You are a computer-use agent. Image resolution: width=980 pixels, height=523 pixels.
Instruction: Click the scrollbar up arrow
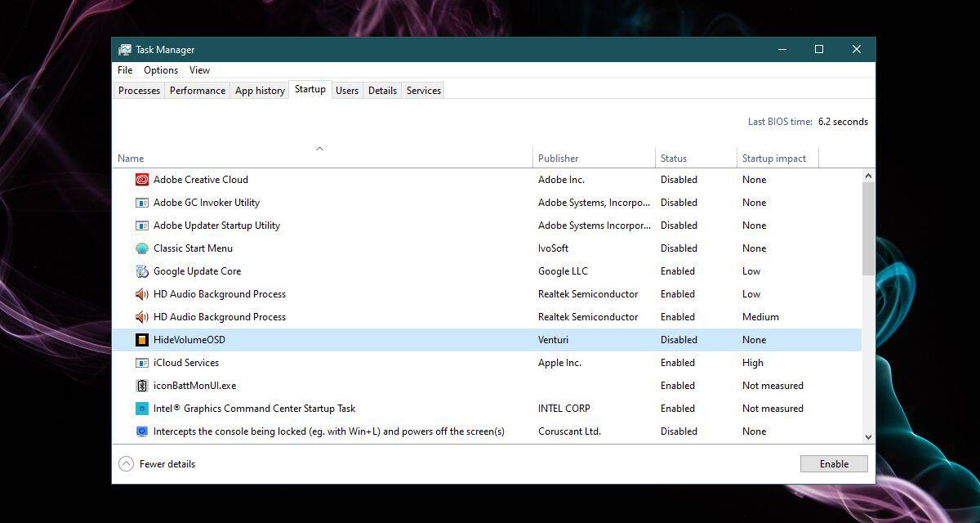868,176
